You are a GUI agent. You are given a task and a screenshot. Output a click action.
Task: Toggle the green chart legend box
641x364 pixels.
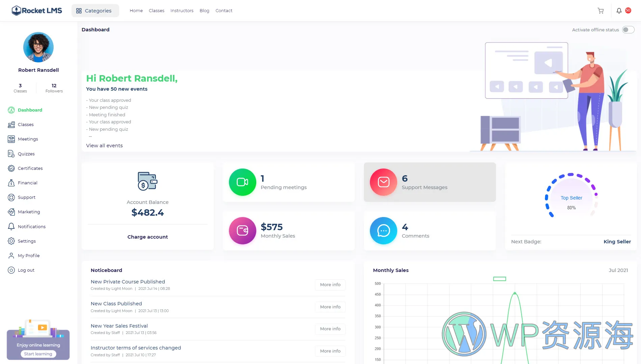499,279
